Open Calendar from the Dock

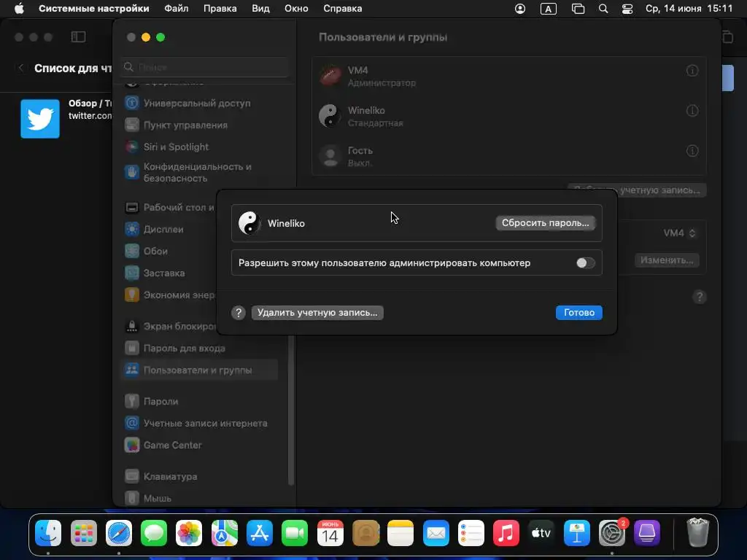click(x=330, y=533)
